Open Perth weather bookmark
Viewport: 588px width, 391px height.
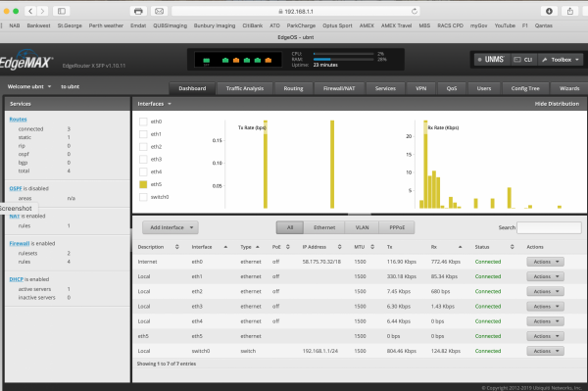pos(106,25)
